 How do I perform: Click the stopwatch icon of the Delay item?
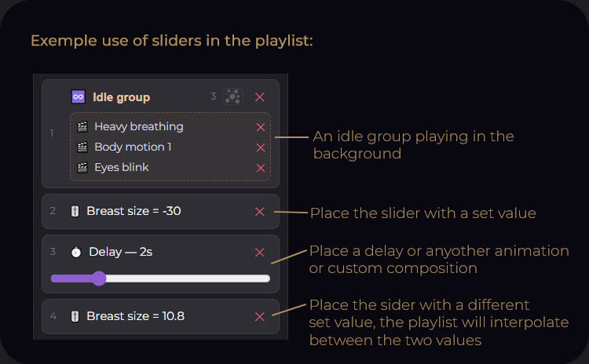pos(76,252)
